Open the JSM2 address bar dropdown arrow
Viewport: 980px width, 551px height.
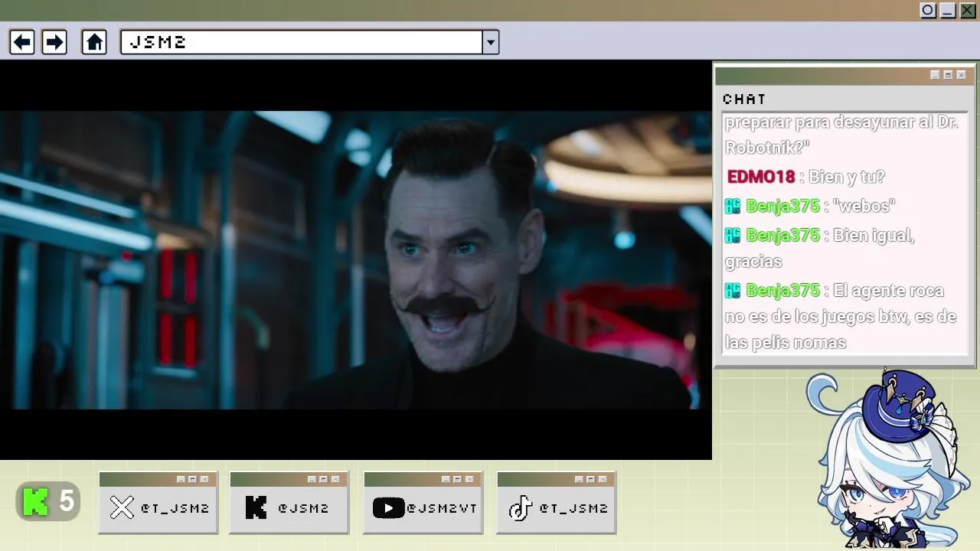click(x=491, y=42)
